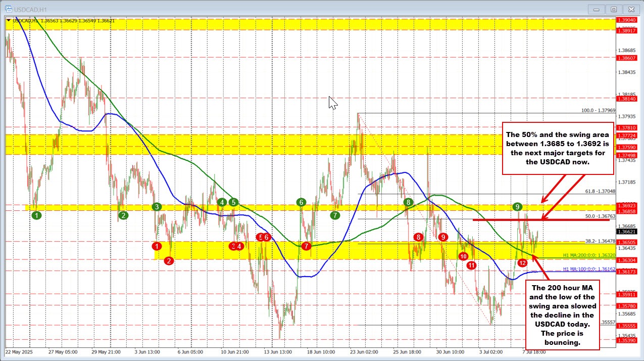This screenshot has width=644, height=361.
Task: Click the green circled 9 marker near 1.36923
Action: (x=517, y=207)
